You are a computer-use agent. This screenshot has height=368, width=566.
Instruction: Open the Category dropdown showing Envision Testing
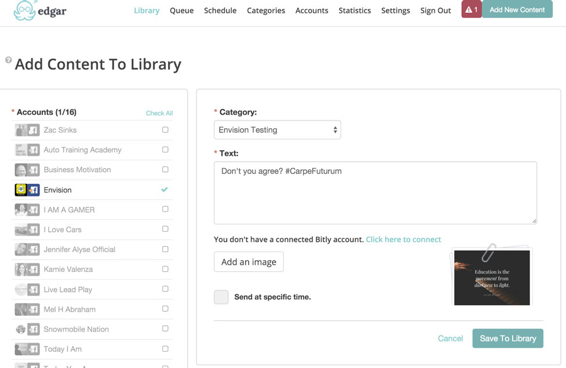click(x=277, y=130)
